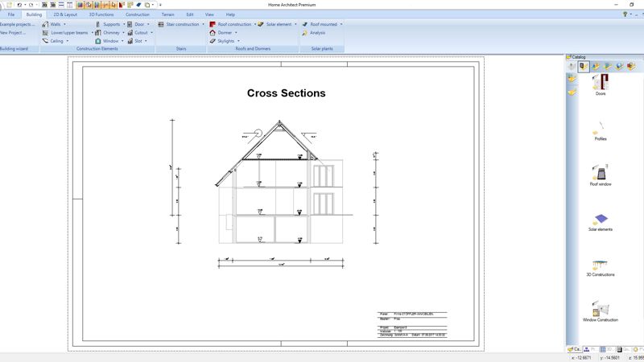Viewport: 644px width, 362px height.
Task: Open the Solar elements catalog folder
Action: click(601, 222)
